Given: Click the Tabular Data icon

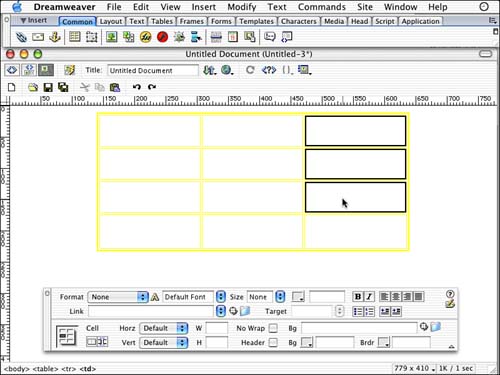Looking at the screenshot, I should coord(250,37).
